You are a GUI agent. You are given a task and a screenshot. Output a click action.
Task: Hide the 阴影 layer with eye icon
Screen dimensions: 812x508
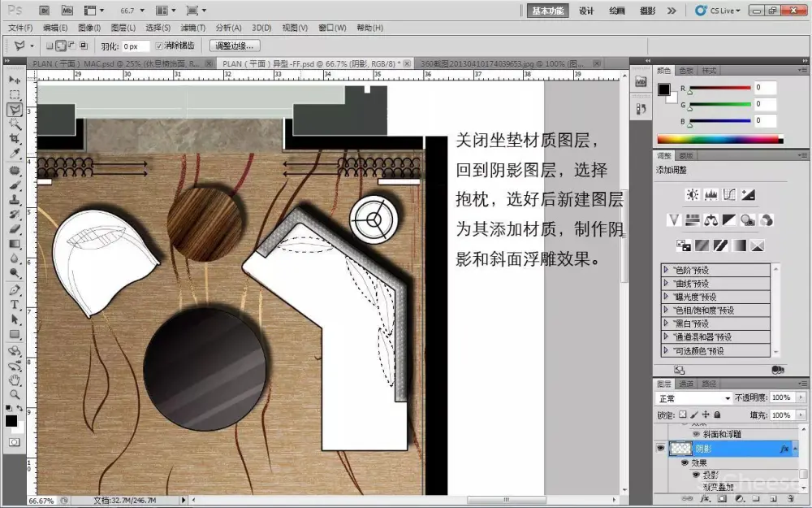tap(660, 449)
